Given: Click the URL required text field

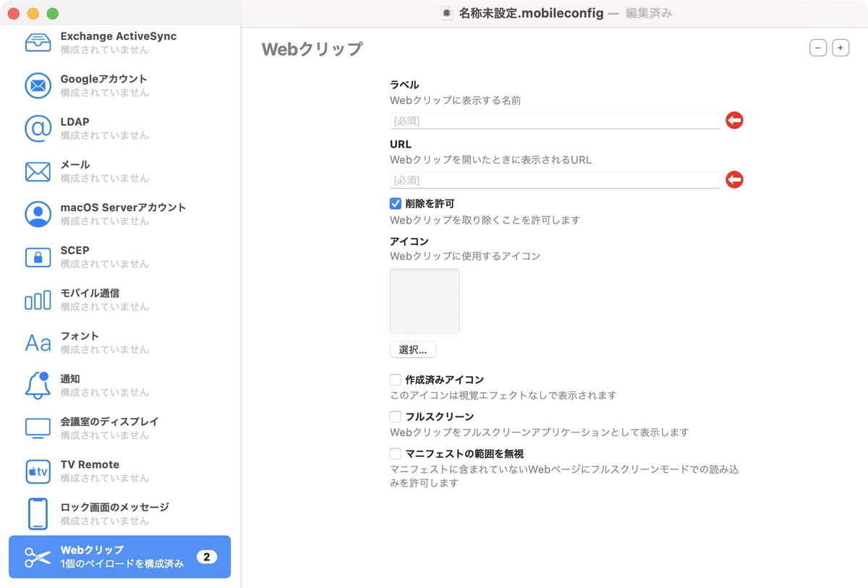Looking at the screenshot, I should [556, 180].
